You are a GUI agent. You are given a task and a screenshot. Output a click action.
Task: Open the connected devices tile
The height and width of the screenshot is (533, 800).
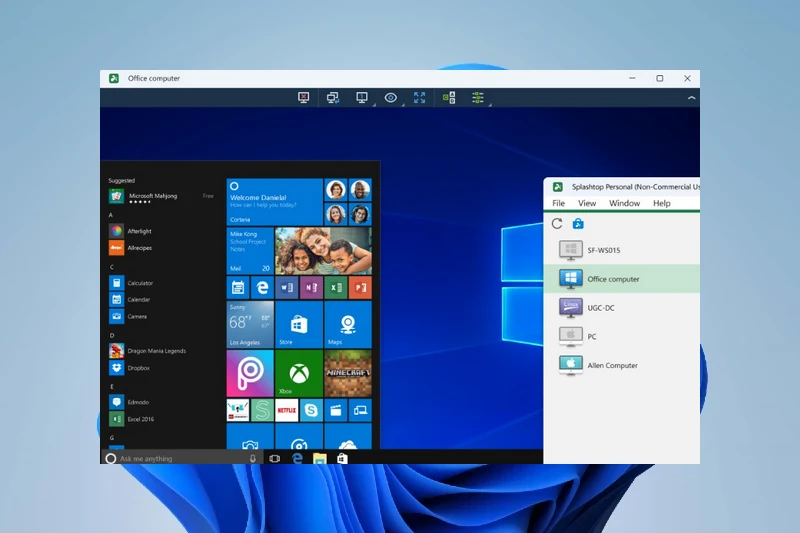(360, 410)
